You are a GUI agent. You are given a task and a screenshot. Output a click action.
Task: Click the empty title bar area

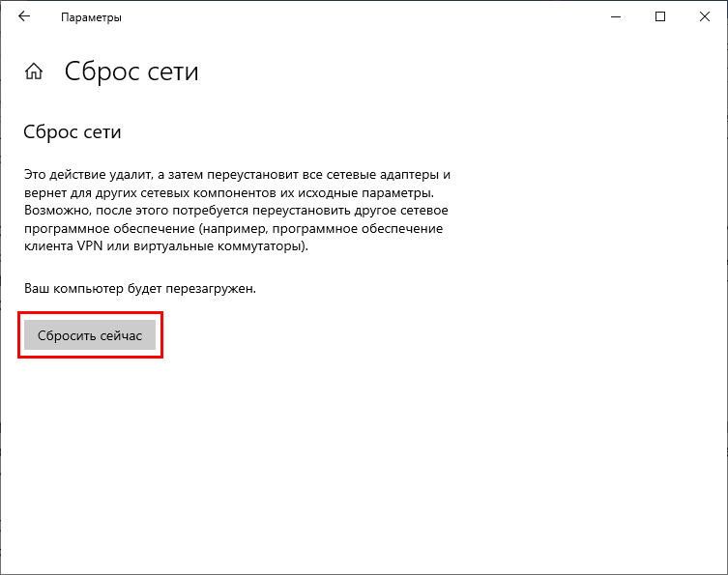(x=363, y=16)
